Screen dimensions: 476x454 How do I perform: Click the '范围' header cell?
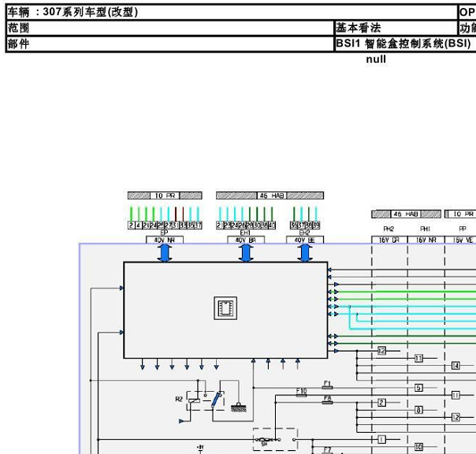(170, 28)
